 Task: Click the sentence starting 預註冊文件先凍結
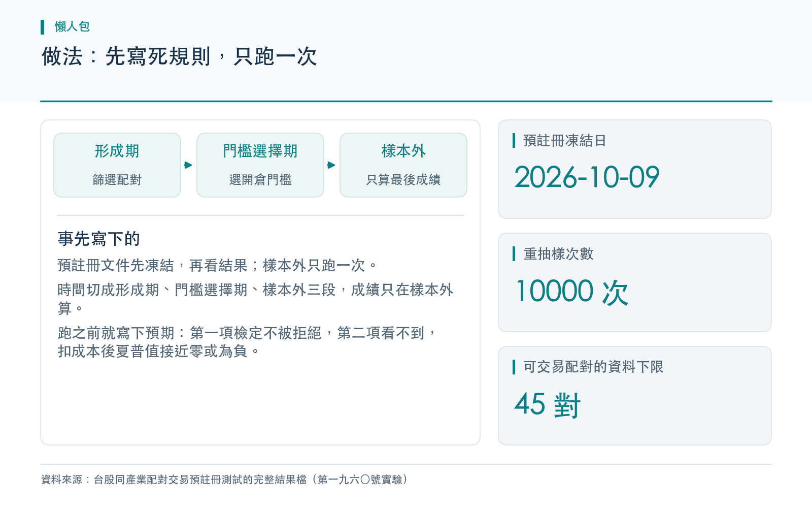(x=217, y=265)
